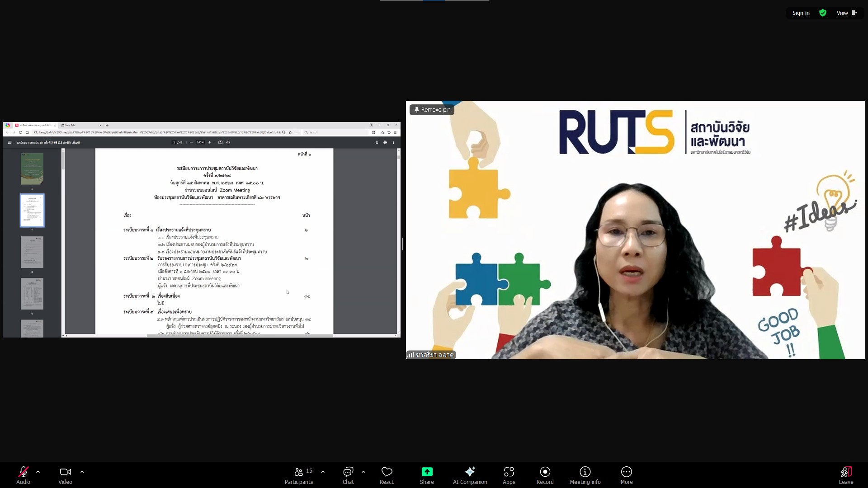Print the PDF with the printer icon
The width and height of the screenshot is (868, 488).
tap(385, 142)
